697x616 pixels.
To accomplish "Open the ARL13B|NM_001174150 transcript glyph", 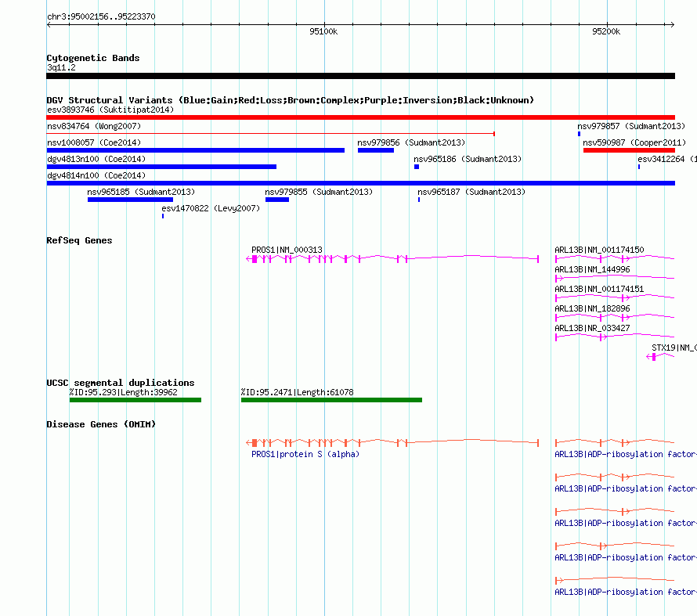I will 615,259.
